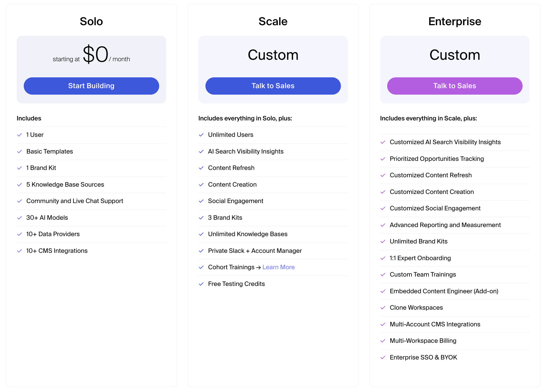Image resolution: width=551 pixels, height=392 pixels.
Task: Click the checkmark beside 1 User
Action: point(20,135)
